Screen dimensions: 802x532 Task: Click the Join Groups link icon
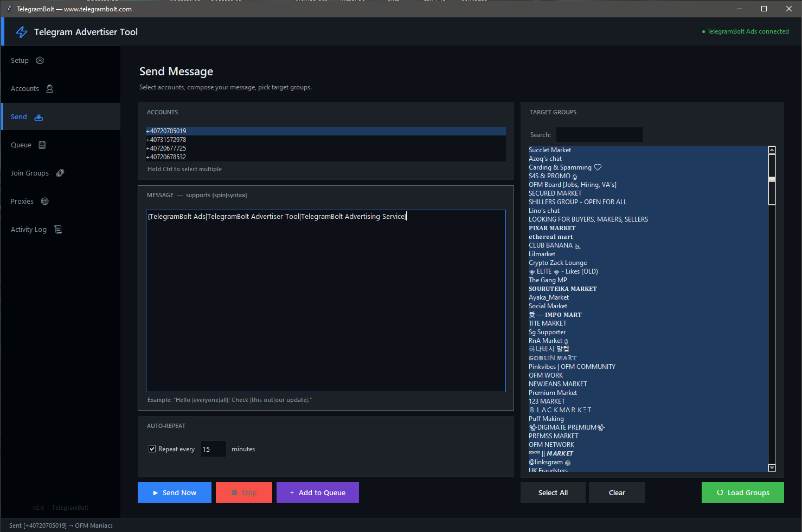pos(60,173)
